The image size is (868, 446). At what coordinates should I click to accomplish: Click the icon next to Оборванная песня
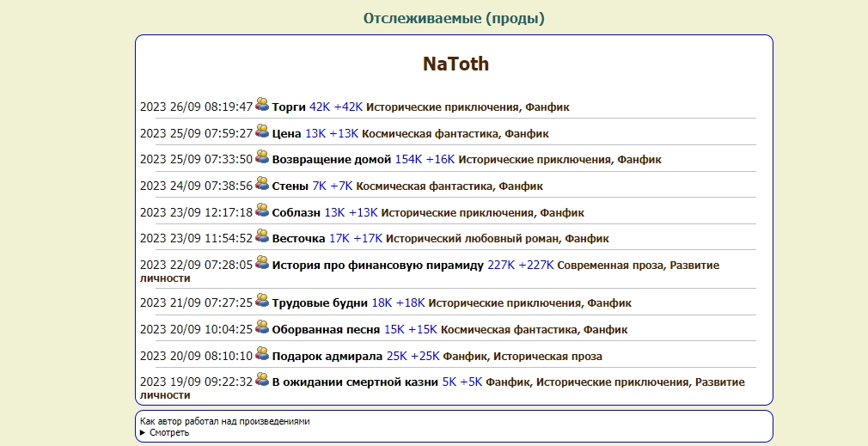click(262, 327)
